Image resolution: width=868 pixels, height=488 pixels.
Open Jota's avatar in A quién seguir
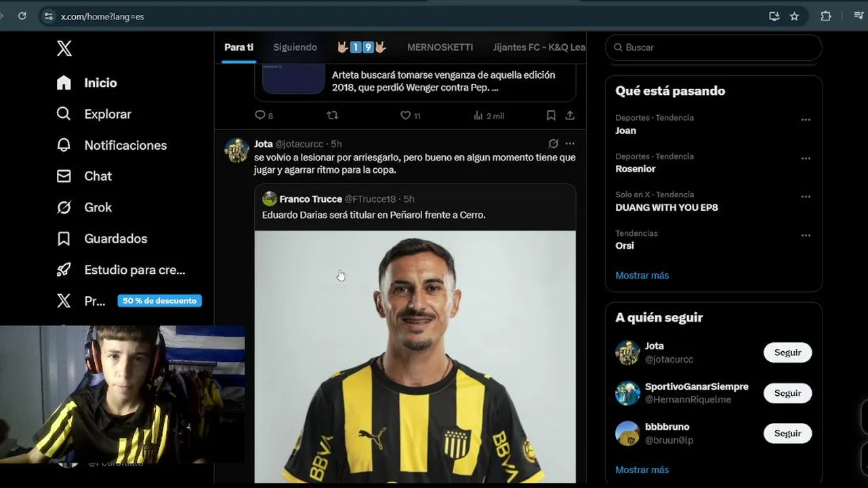(x=627, y=352)
